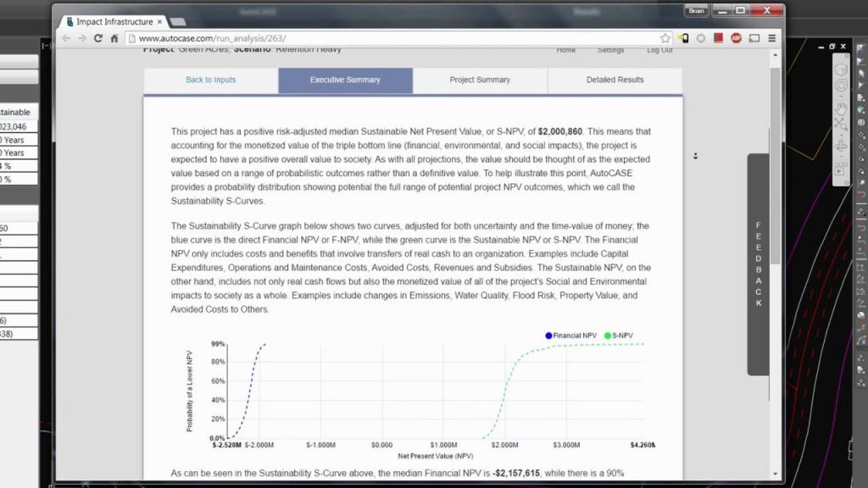This screenshot has height=488, width=868.
Task: Open ShowMotion in AutoCAD navigation bar
Action: [x=841, y=169]
